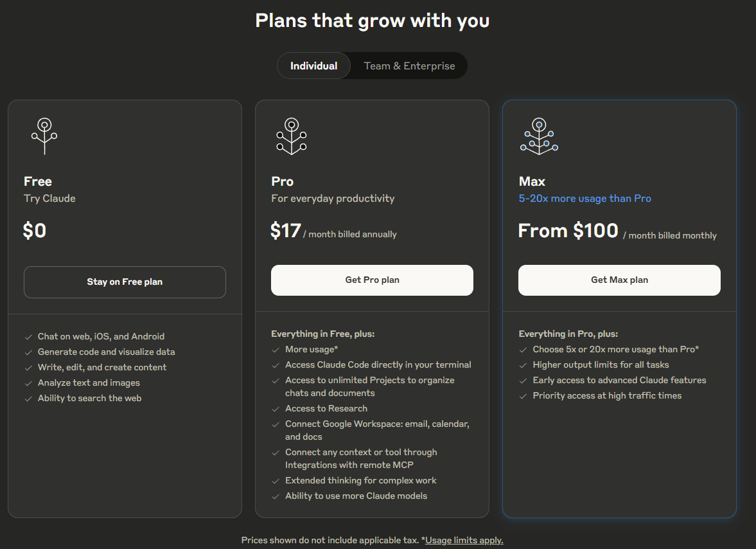Click the 'Plans that grow with you' heading

pyautogui.click(x=372, y=21)
